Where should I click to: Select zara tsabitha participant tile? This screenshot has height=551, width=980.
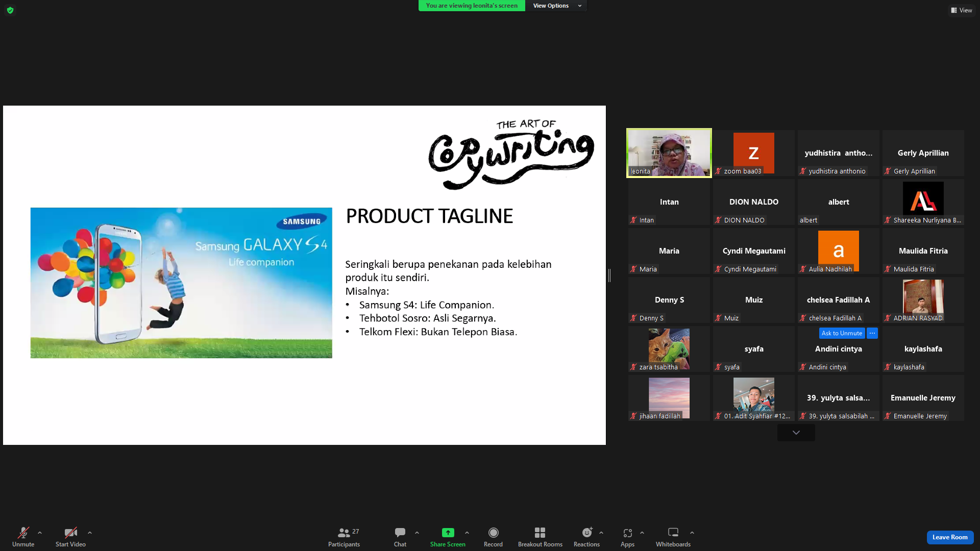pos(669,349)
